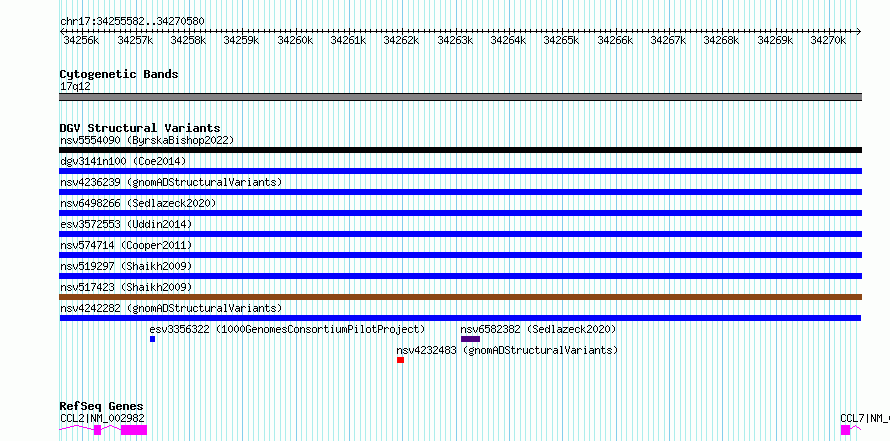Click the blue nsv4242282 variant bar
Viewport: 890px width, 441px height.
tap(460, 318)
